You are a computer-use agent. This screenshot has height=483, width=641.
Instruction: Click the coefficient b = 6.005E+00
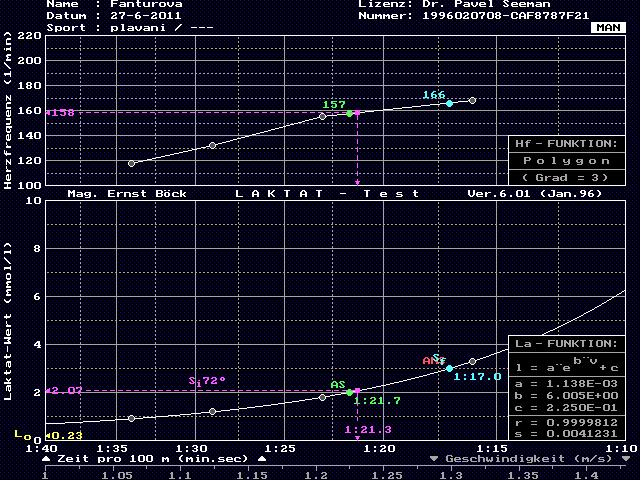point(567,396)
